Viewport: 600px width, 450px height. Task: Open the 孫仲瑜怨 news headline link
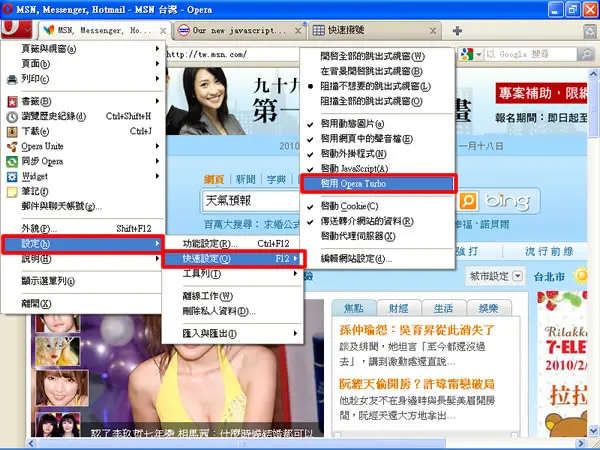pos(417,330)
